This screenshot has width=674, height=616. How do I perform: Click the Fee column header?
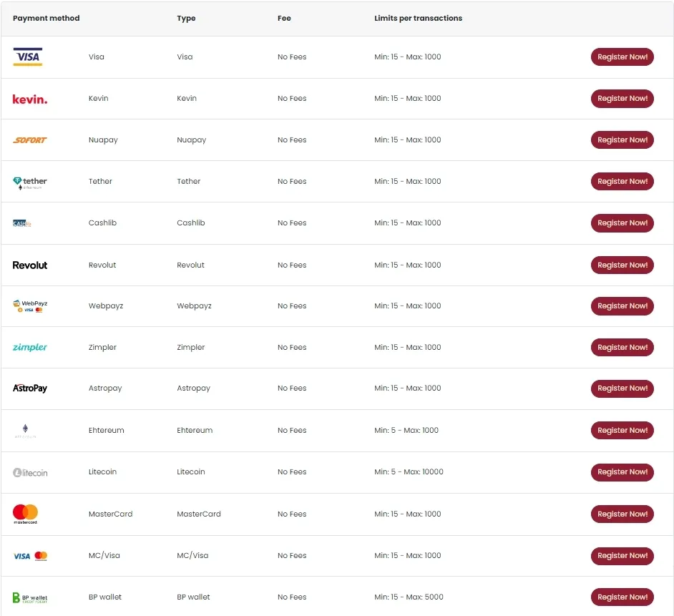click(284, 18)
